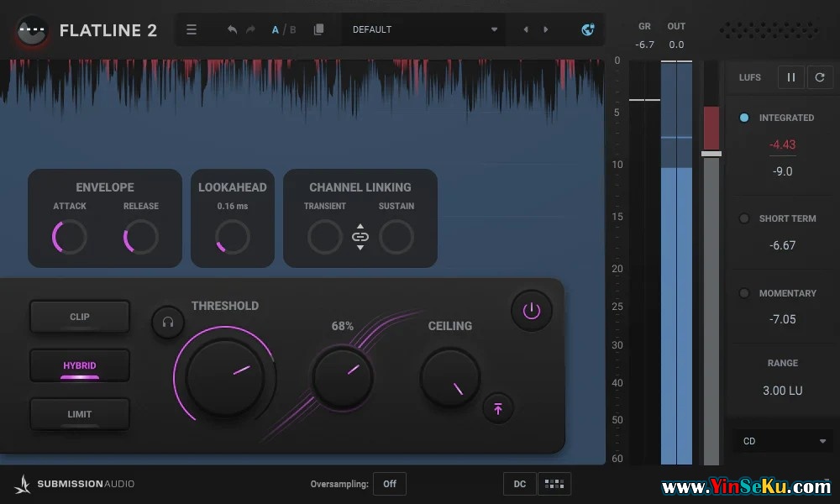The height and width of the screenshot is (504, 840).
Task: Click the loudness target slider handle
Action: pyautogui.click(x=711, y=154)
